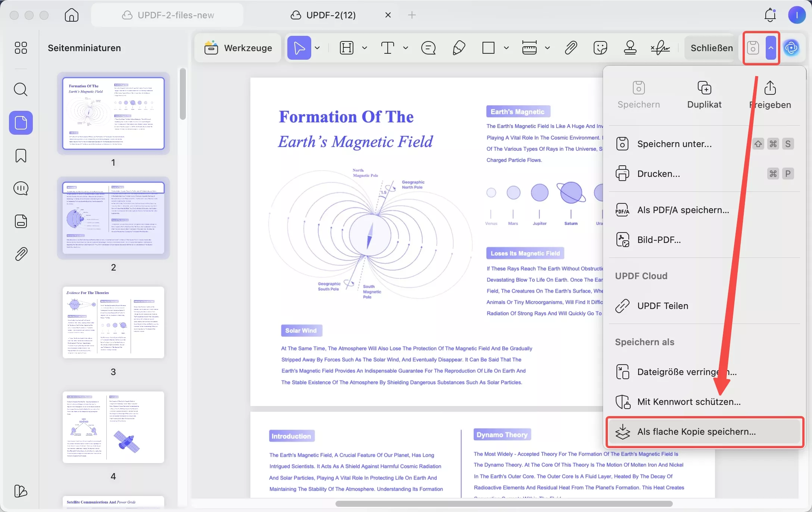Select Dateigröße verringern option
The height and width of the screenshot is (512, 812).
[705, 372]
